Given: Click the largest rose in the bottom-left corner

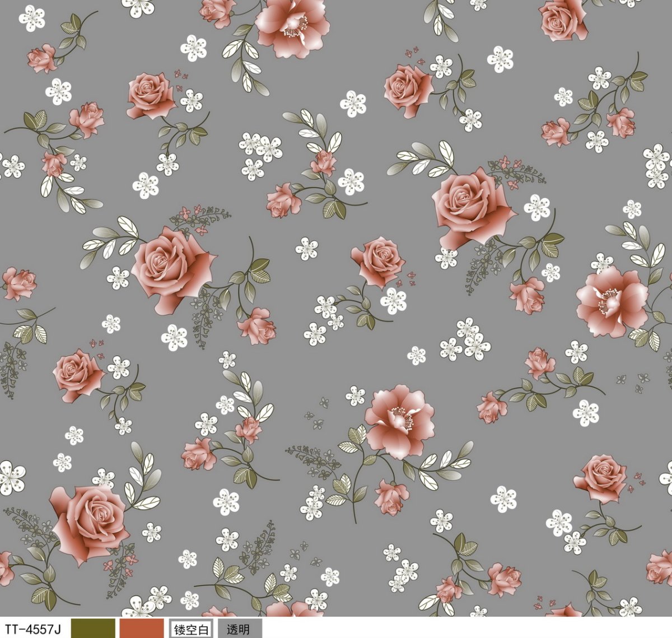Looking at the screenshot, I should click(90, 521).
